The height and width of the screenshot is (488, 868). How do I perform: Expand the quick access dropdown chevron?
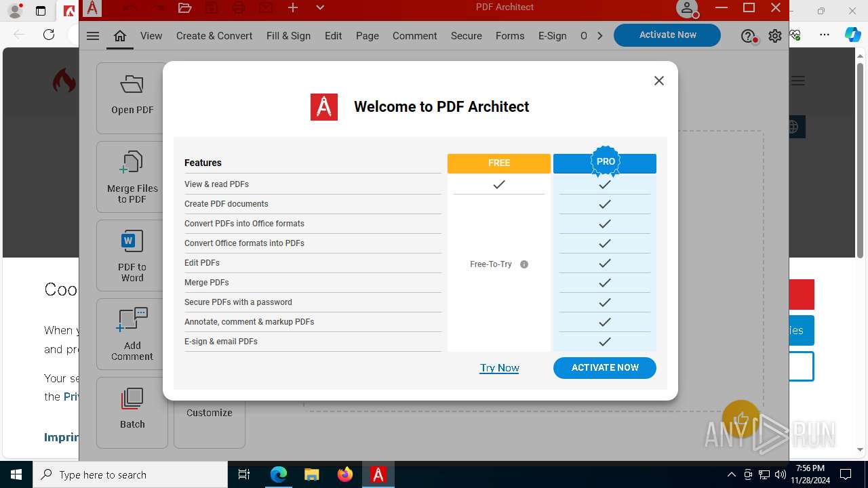(320, 7)
